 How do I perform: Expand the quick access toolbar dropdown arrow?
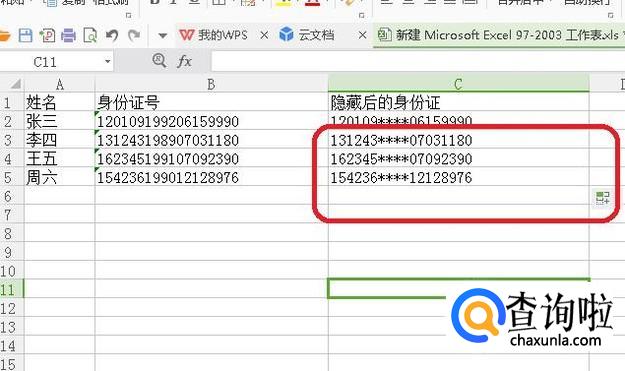click(162, 36)
